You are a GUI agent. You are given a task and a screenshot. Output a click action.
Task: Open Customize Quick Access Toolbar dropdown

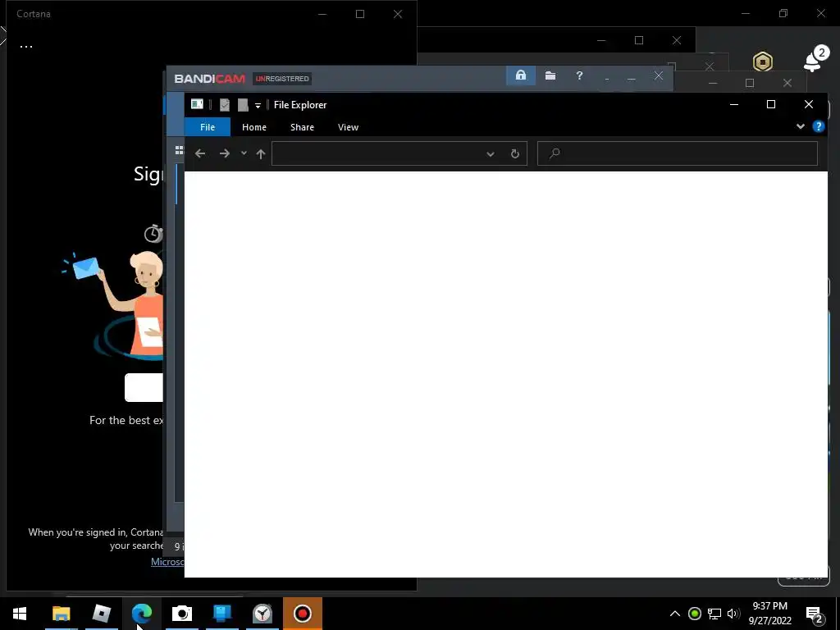click(x=258, y=106)
